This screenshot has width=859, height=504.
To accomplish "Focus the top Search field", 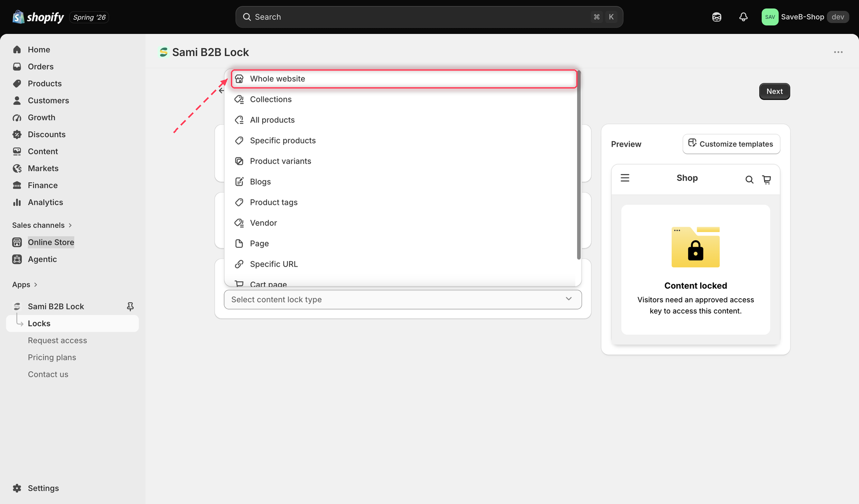I will (429, 17).
